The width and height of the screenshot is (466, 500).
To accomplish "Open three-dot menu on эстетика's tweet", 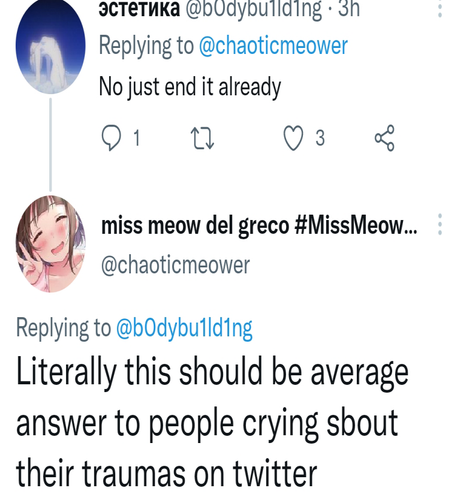I will click(x=440, y=9).
